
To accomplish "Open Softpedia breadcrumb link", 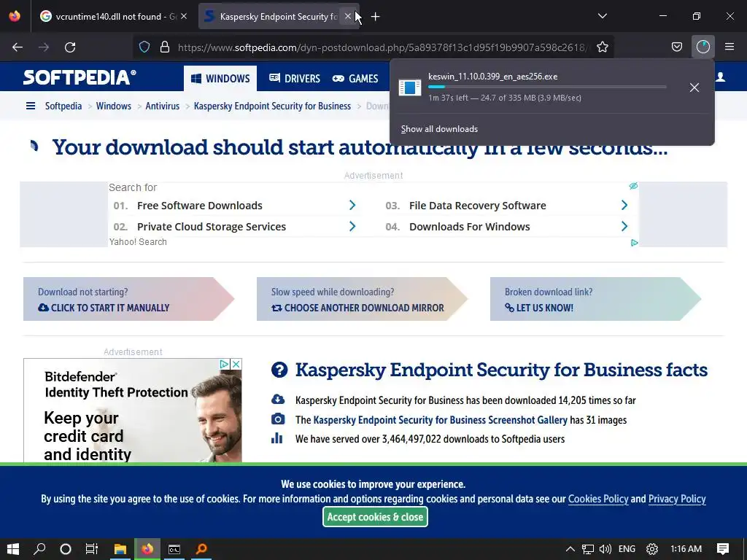I will point(63,106).
